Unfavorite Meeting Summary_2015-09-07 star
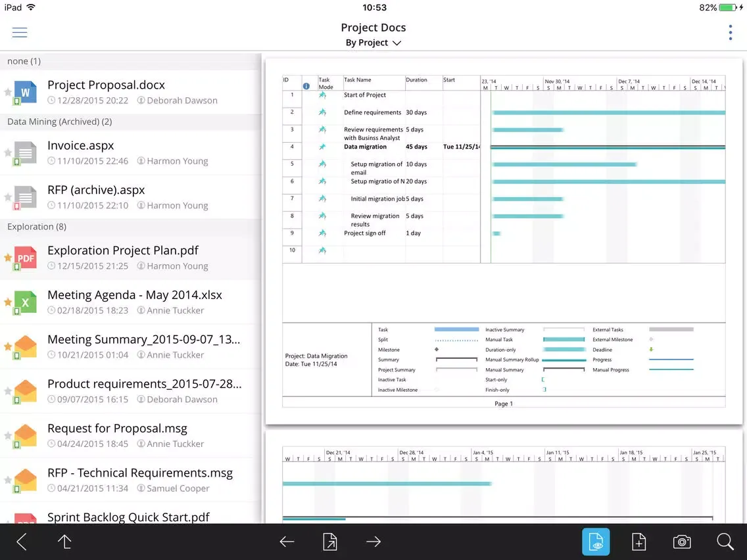747x560 pixels. [8, 346]
